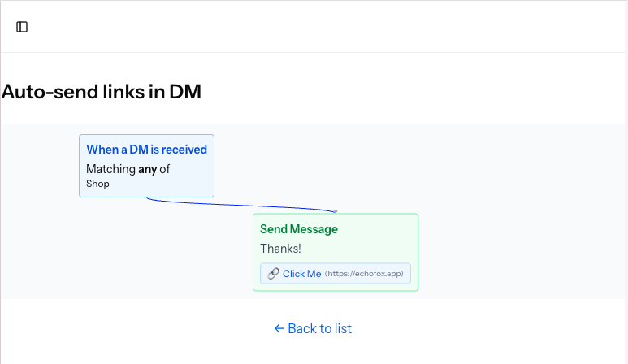Viewport: 628px width, 364px height.
Task: Click the Thanks! message text
Action: 280,249
